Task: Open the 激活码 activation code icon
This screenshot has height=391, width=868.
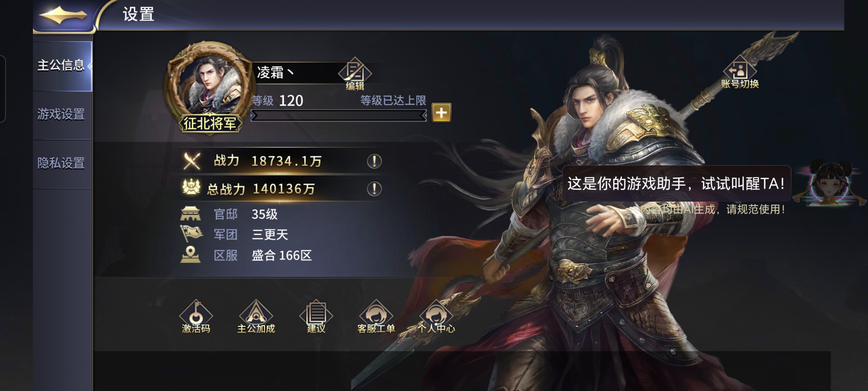Action: pyautogui.click(x=196, y=317)
